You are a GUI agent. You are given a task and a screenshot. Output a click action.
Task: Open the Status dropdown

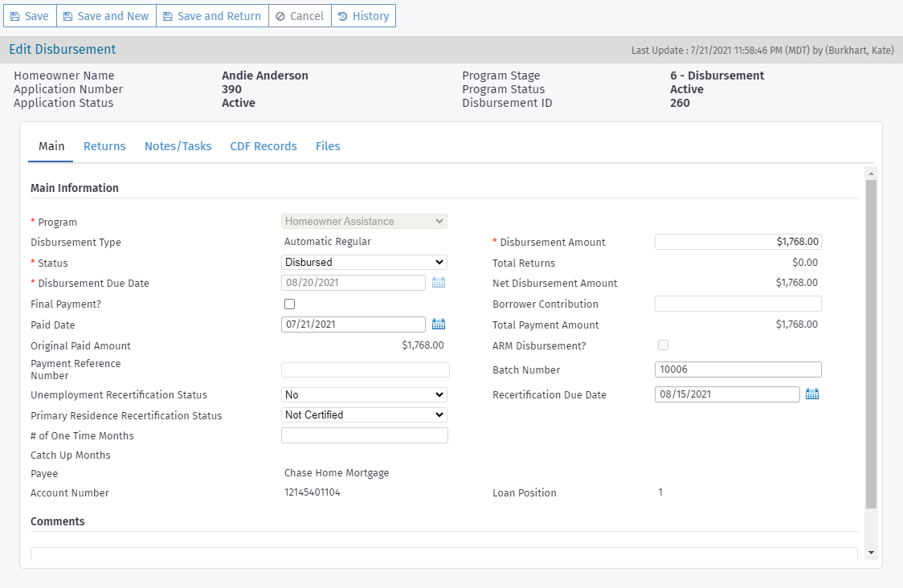coord(364,262)
